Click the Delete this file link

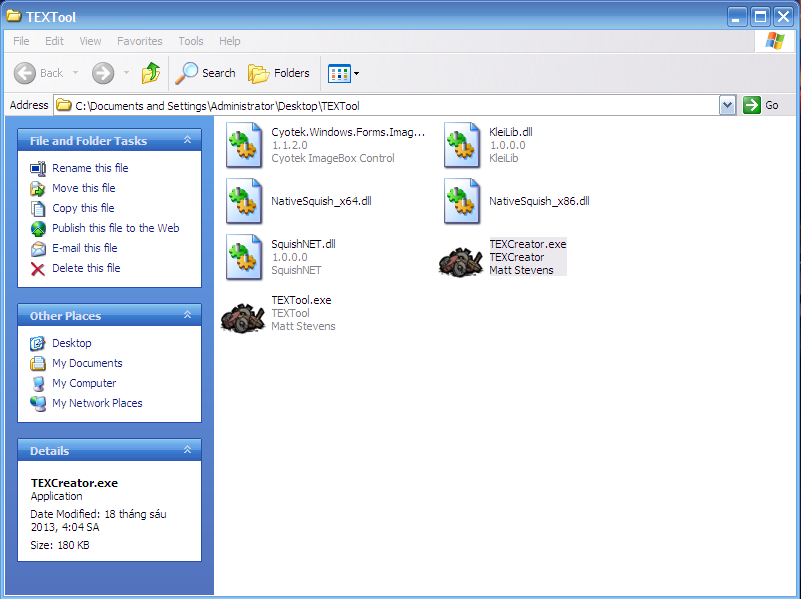pyautogui.click(x=86, y=268)
